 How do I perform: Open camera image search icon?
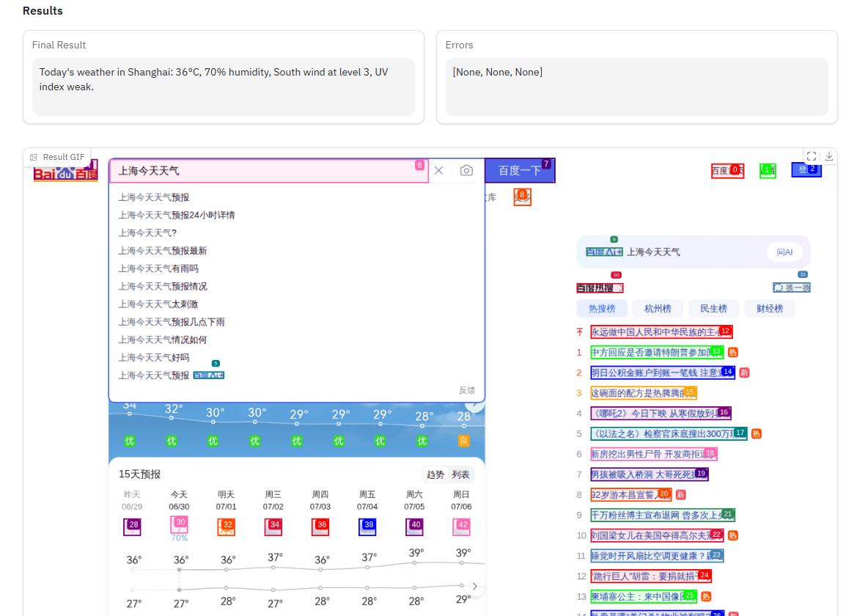(x=467, y=171)
